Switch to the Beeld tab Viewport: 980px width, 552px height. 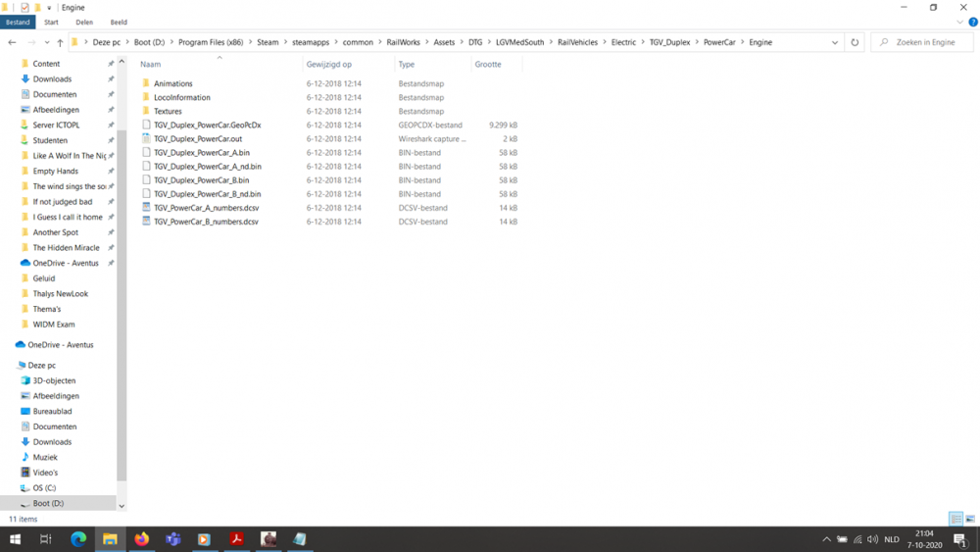coord(119,22)
